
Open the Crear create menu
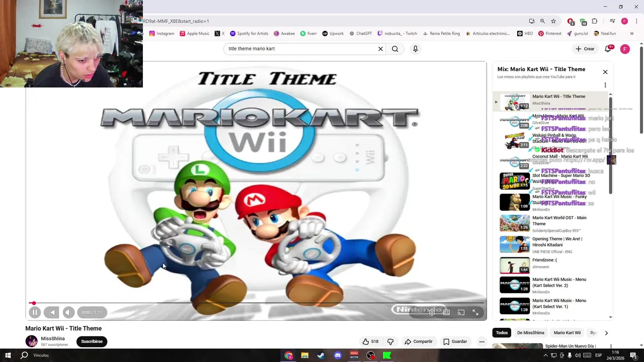tap(585, 49)
